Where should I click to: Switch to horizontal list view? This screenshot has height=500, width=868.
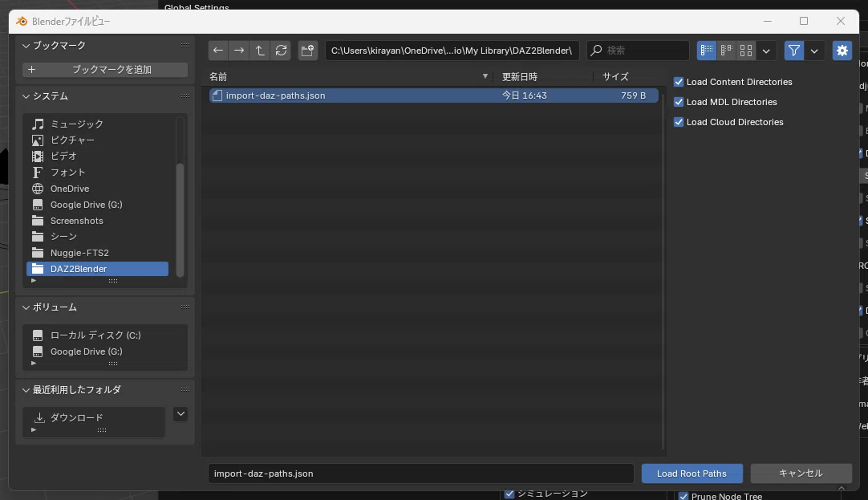point(726,51)
